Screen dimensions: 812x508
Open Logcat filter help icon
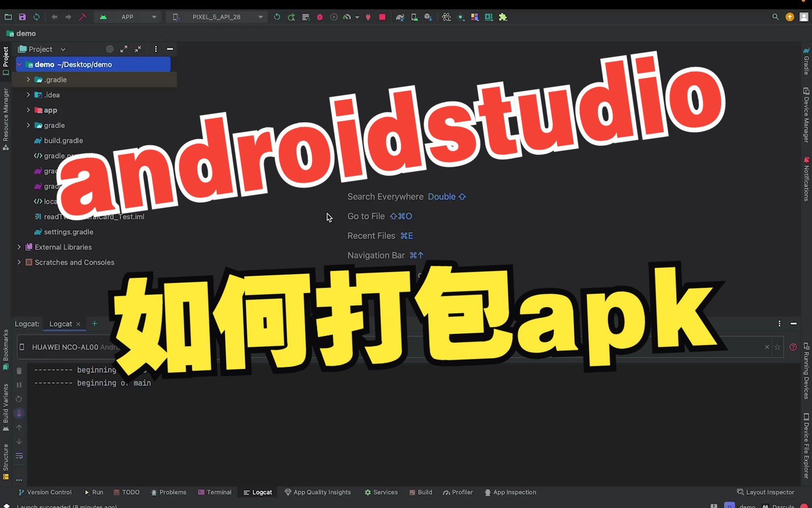pos(793,347)
